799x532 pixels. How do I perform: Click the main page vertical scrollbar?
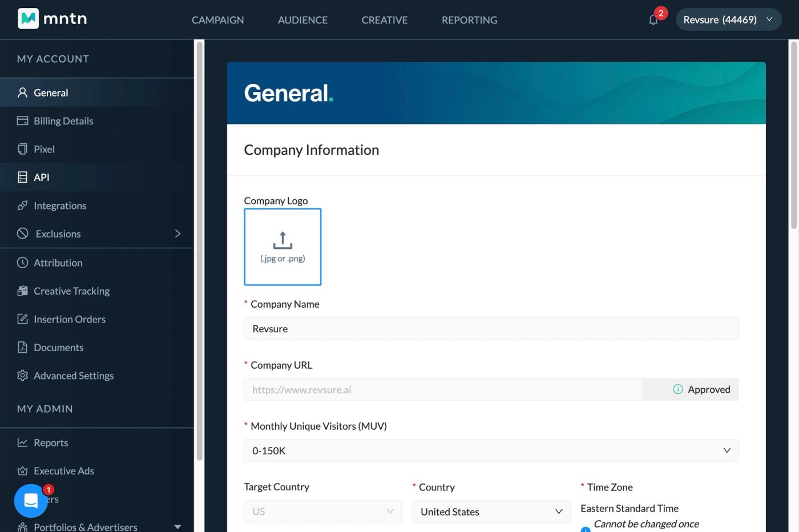[x=794, y=136]
